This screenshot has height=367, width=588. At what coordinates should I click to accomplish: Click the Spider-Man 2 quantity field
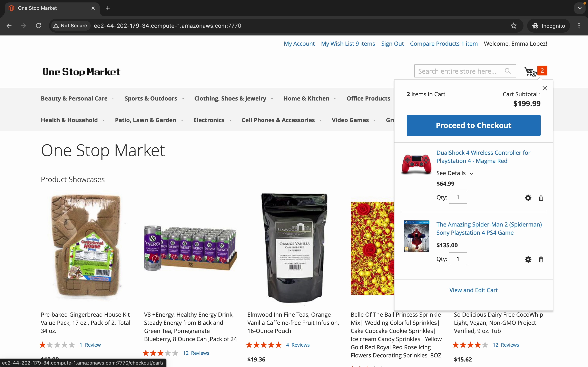458,259
